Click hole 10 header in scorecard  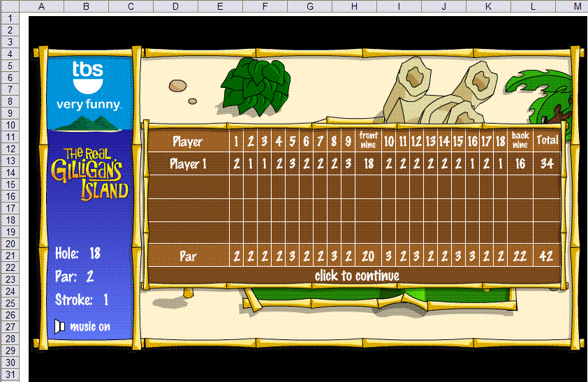[389, 141]
